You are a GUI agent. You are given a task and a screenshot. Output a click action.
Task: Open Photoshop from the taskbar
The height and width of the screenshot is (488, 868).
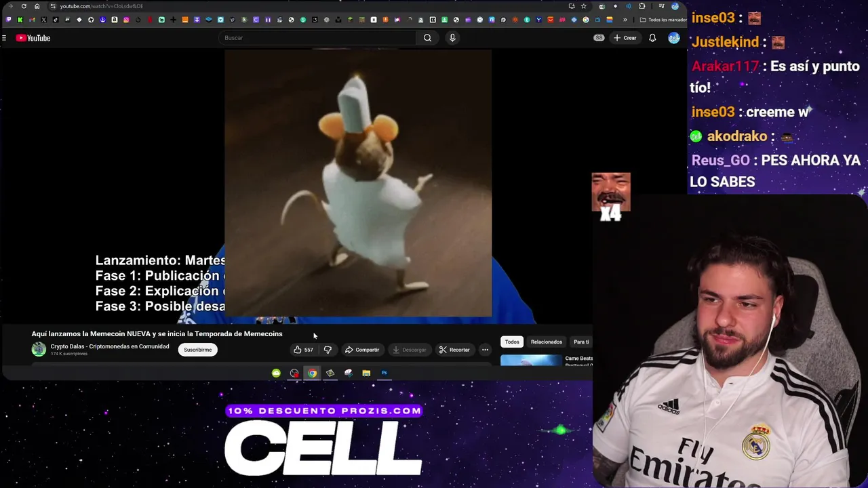[x=384, y=373]
